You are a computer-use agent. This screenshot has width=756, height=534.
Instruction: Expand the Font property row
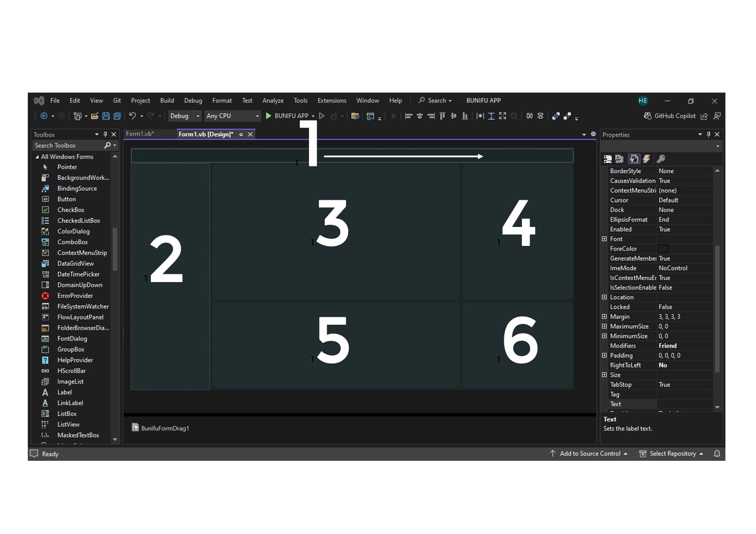click(x=604, y=239)
